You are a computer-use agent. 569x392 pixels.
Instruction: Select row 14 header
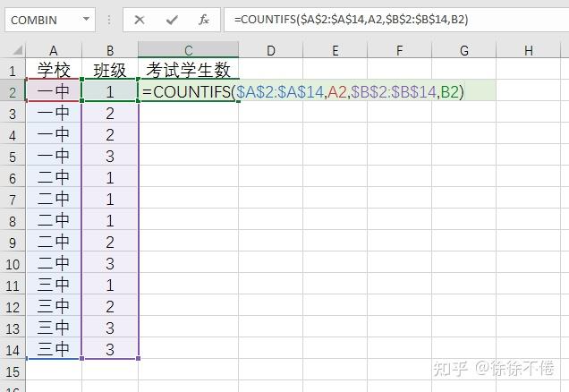click(13, 350)
